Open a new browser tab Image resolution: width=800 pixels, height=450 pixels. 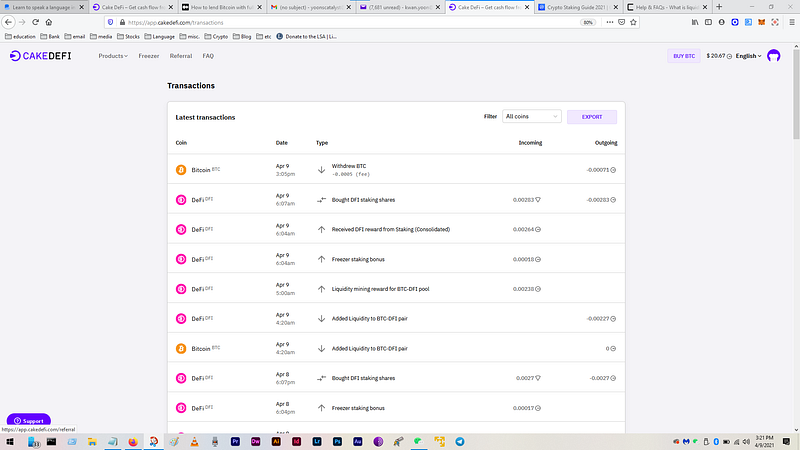[719, 7]
